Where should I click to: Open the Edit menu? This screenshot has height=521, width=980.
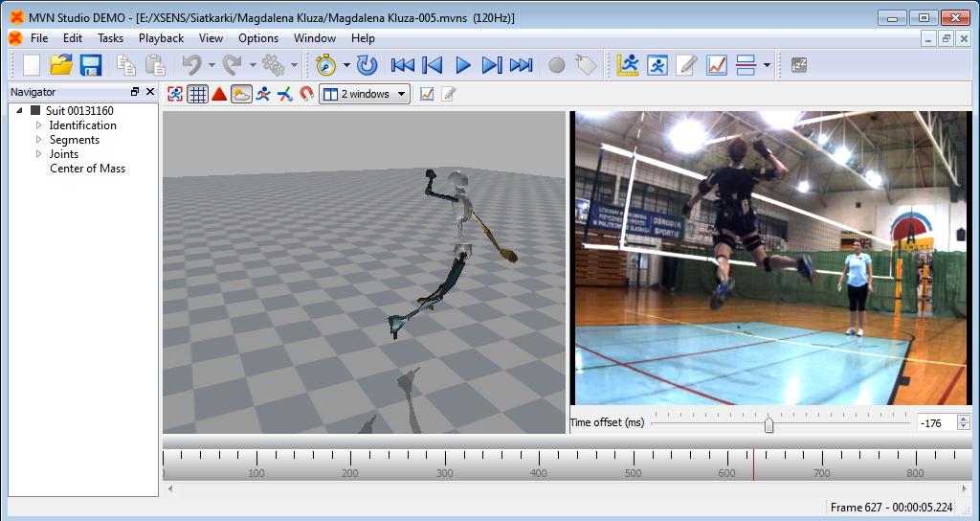(73, 38)
